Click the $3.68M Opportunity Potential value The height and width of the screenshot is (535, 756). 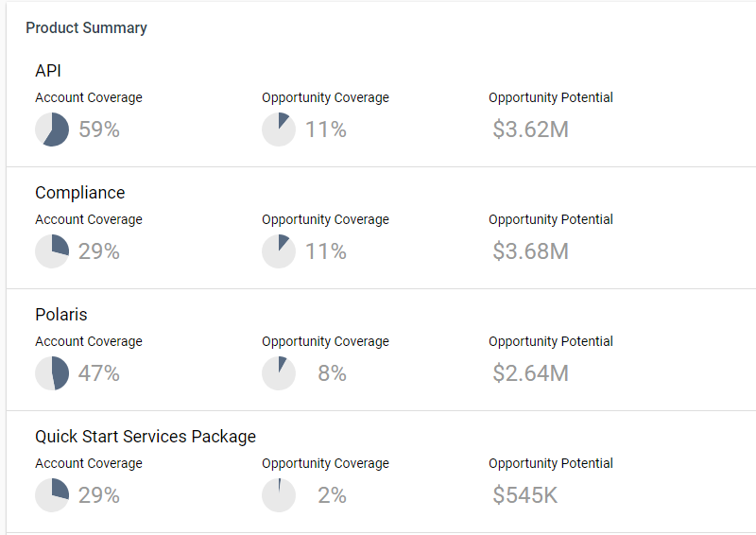530,251
